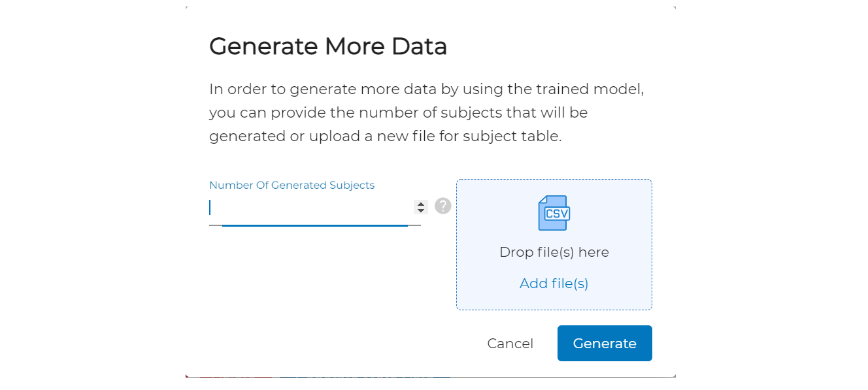This screenshot has height=390, width=868.
Task: Click the Number Of Generated Subjects label
Action: click(292, 186)
